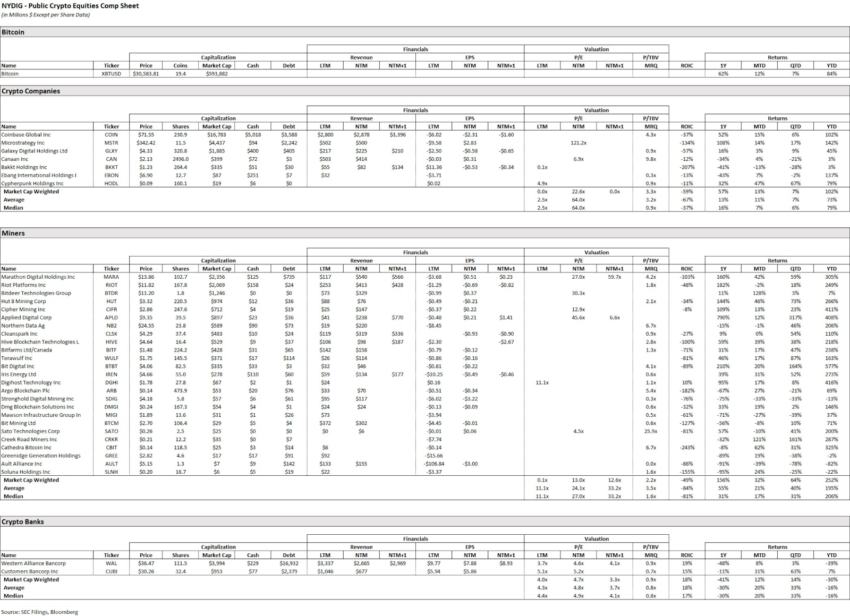Click the 121.2x P/E value for Microstrategy

tap(579, 143)
